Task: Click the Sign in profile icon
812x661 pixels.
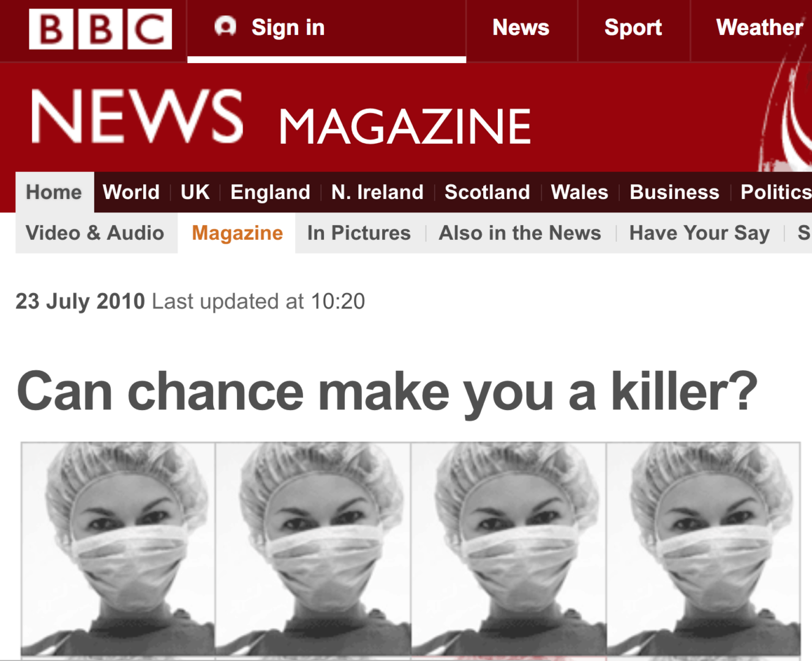Action: pos(225,26)
